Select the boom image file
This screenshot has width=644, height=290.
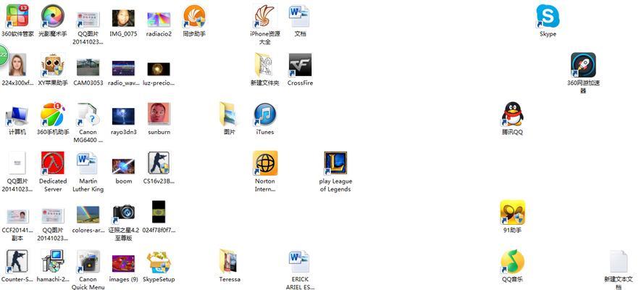click(124, 166)
